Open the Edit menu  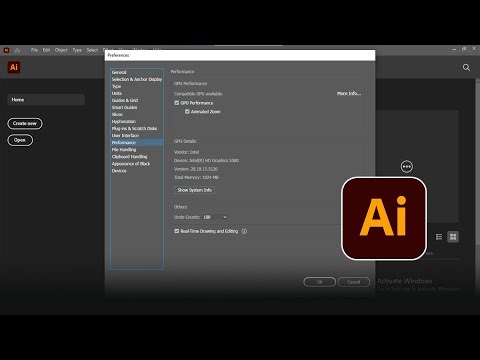click(x=46, y=50)
